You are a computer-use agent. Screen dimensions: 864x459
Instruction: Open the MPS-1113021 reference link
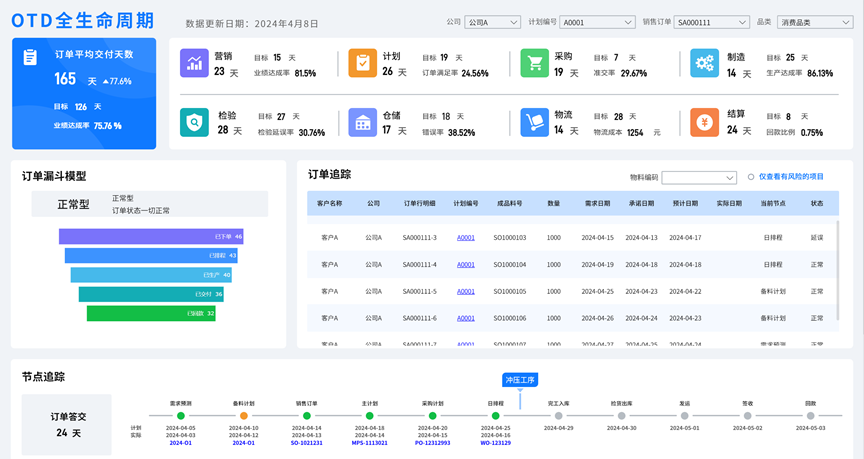[370, 443]
